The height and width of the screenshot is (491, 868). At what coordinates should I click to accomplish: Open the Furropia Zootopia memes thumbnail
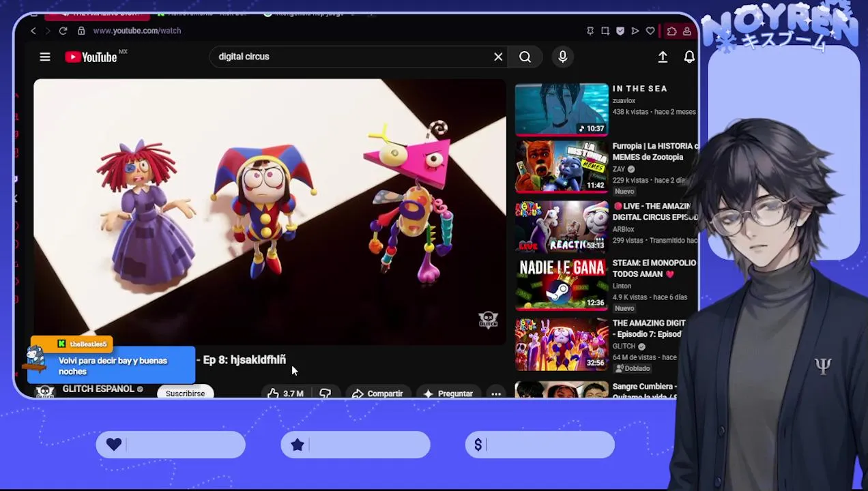562,167
